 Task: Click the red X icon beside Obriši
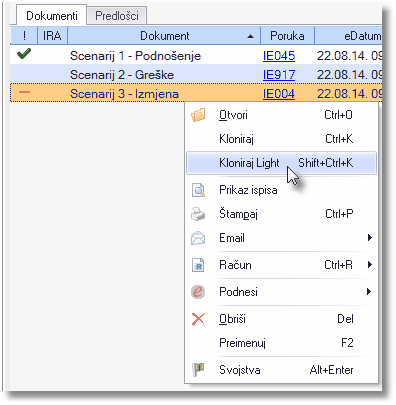click(198, 319)
